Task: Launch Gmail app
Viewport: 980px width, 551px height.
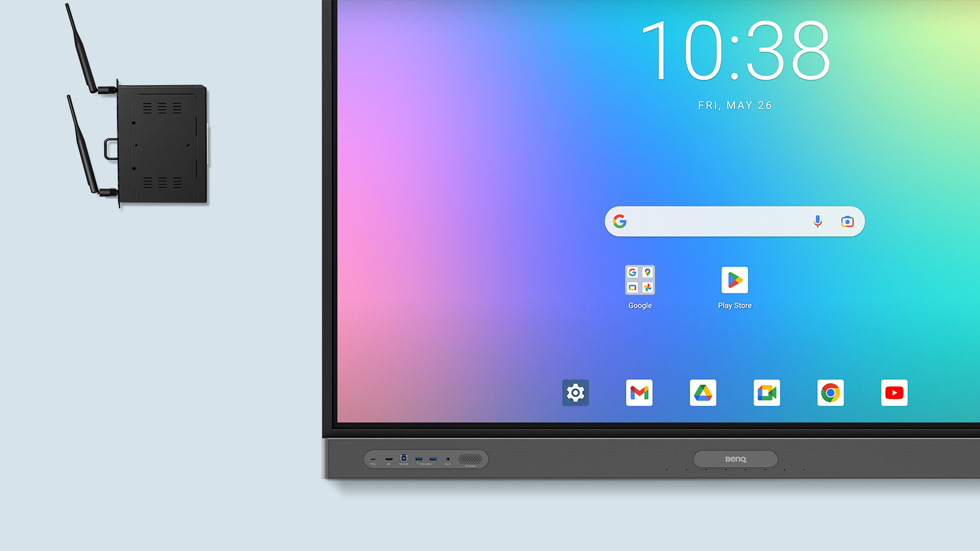Action: coord(639,393)
